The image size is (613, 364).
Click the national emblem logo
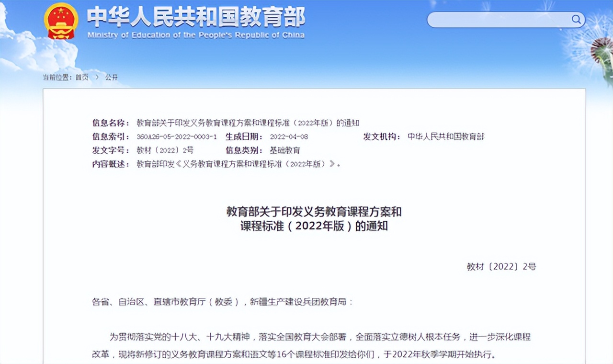61,21
